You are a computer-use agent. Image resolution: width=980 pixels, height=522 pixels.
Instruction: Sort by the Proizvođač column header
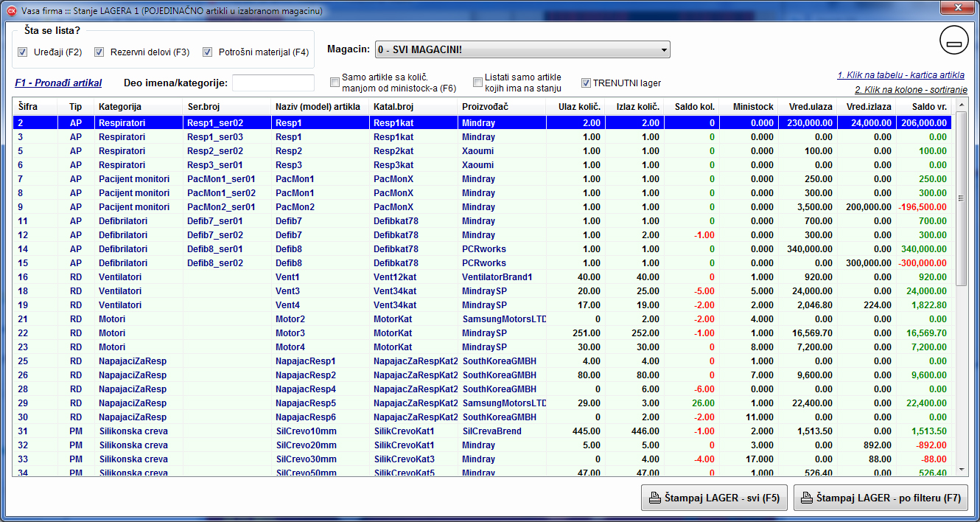(502, 107)
